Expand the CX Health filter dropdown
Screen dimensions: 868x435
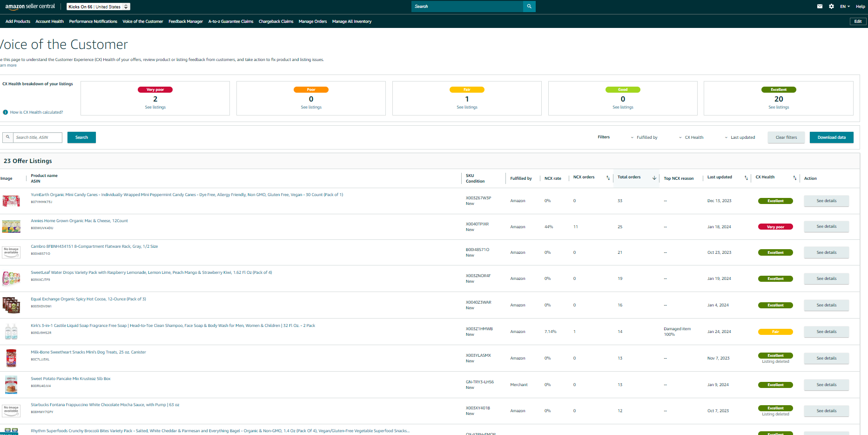691,137
